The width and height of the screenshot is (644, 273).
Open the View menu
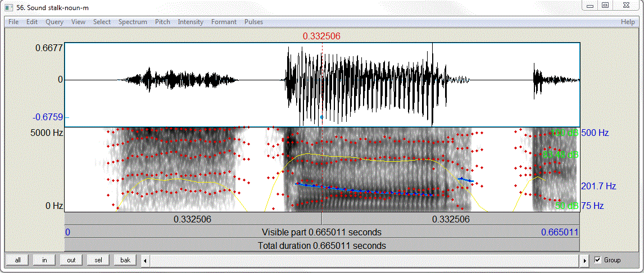(x=78, y=22)
